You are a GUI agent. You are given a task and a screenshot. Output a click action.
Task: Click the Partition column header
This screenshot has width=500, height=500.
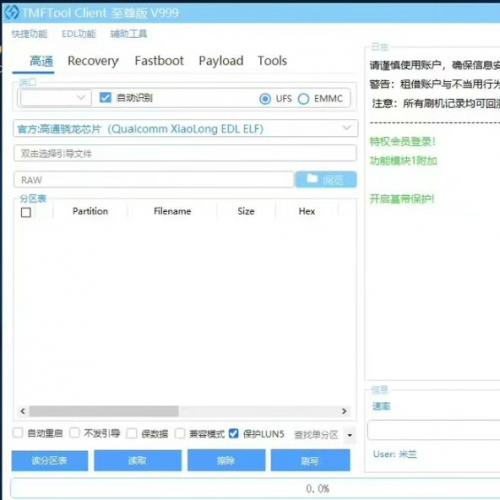pos(90,211)
